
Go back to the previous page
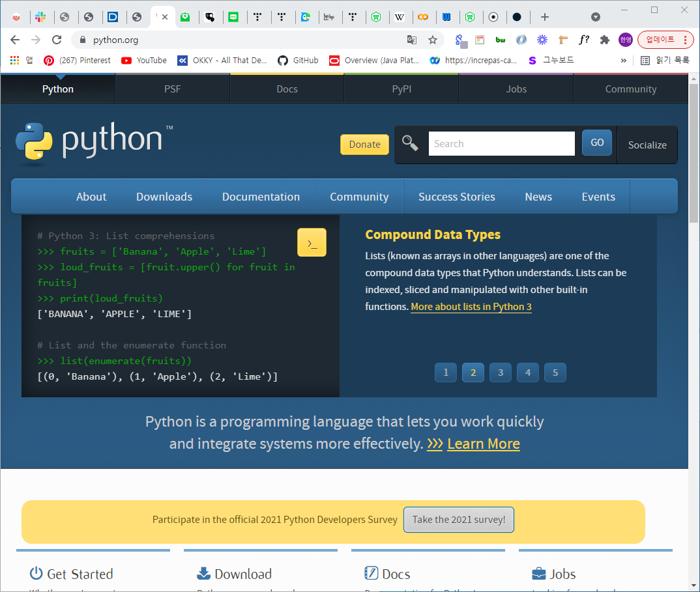(x=15, y=40)
